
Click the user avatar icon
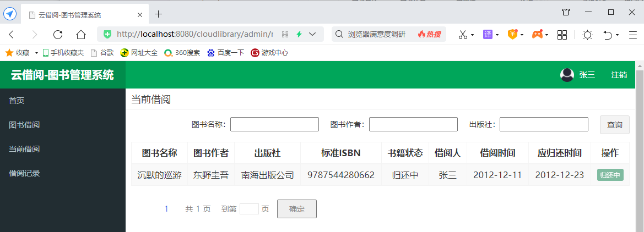[x=567, y=75]
